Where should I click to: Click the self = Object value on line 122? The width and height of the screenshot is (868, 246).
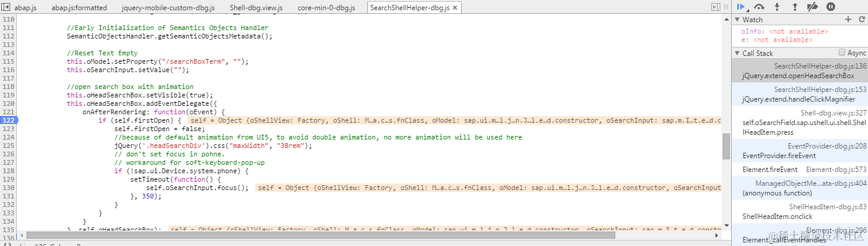pos(455,120)
